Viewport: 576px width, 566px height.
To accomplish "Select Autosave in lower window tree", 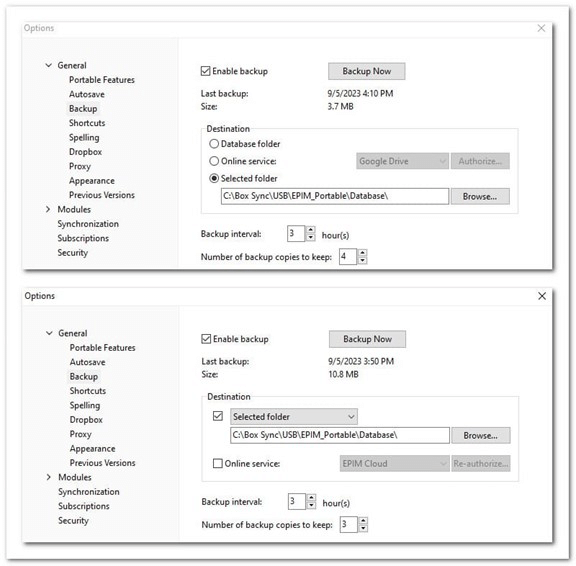I will coord(87,362).
